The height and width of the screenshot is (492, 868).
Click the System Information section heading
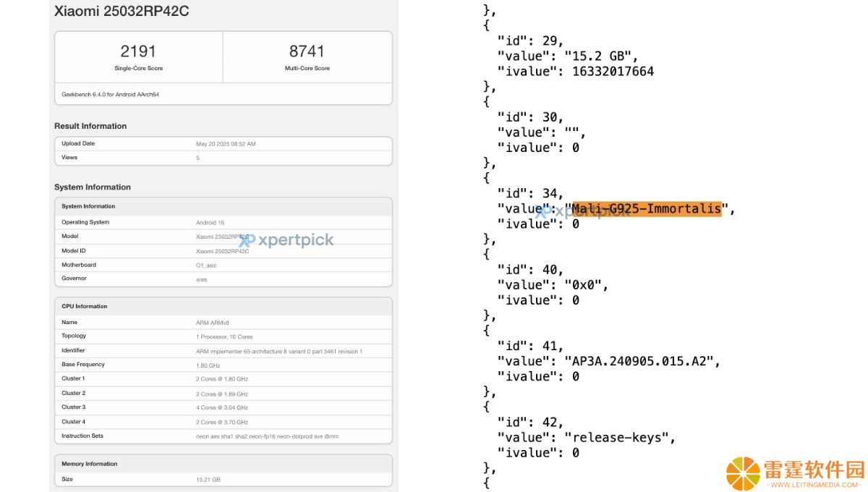(93, 187)
